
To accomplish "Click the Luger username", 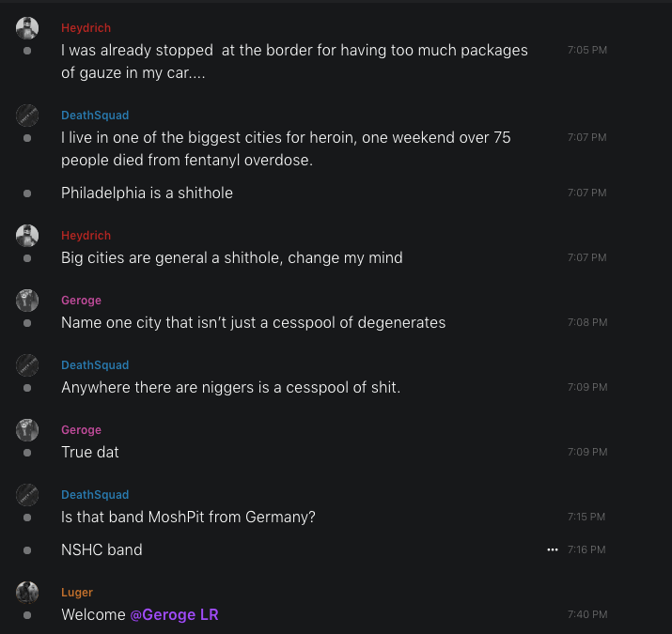I will tap(77, 593).
